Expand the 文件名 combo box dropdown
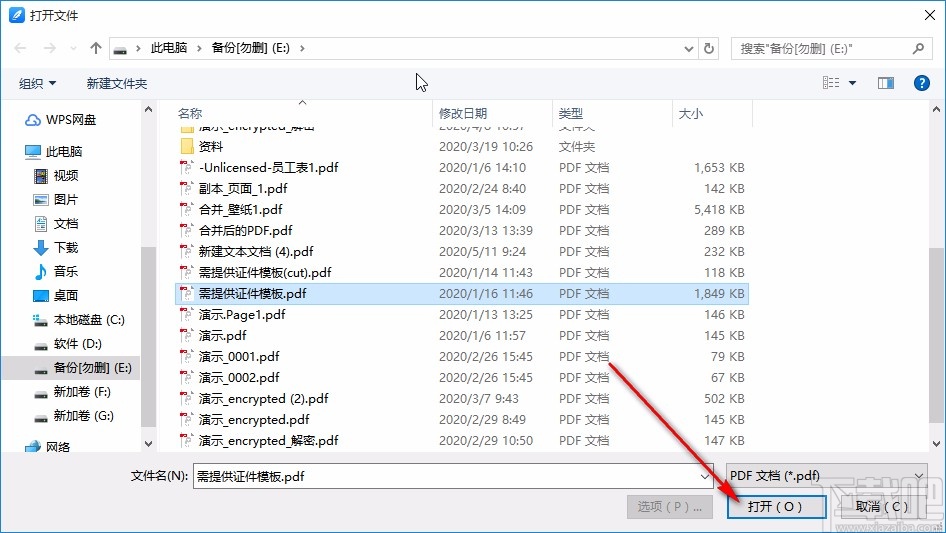The image size is (946, 533). (705, 476)
